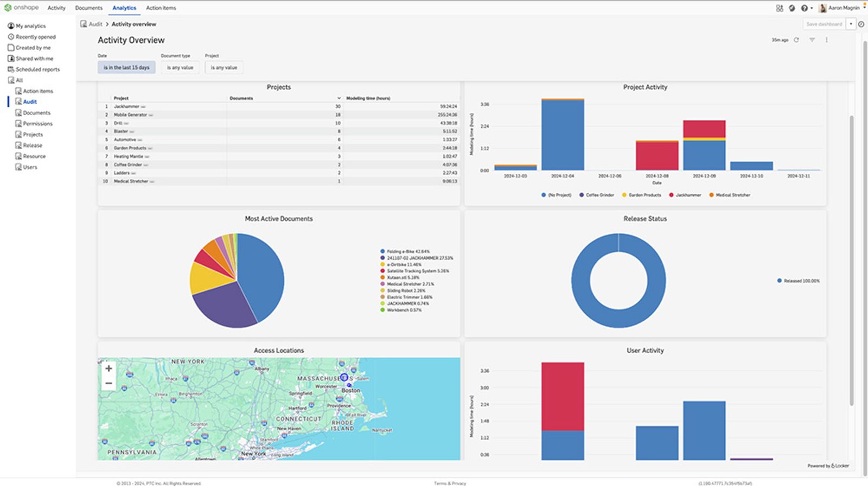
Task: Switch to the Documents tab
Action: pos(88,8)
